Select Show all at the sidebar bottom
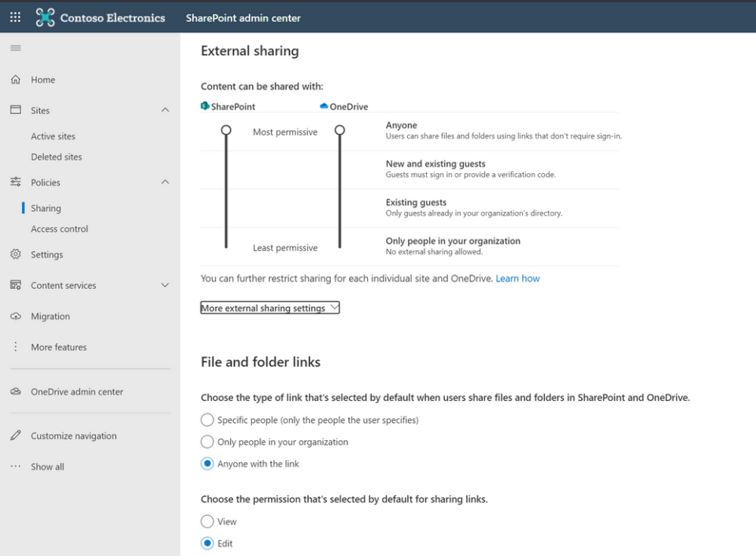Screen dimensions: 756x556 point(47,466)
